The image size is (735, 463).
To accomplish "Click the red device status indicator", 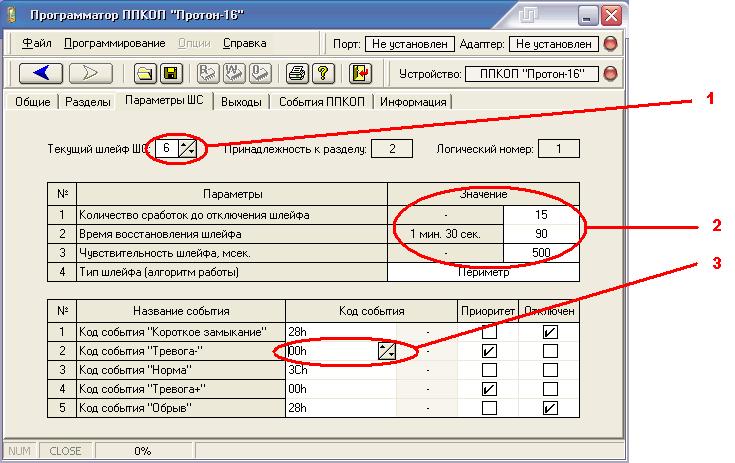I will 610,74.
